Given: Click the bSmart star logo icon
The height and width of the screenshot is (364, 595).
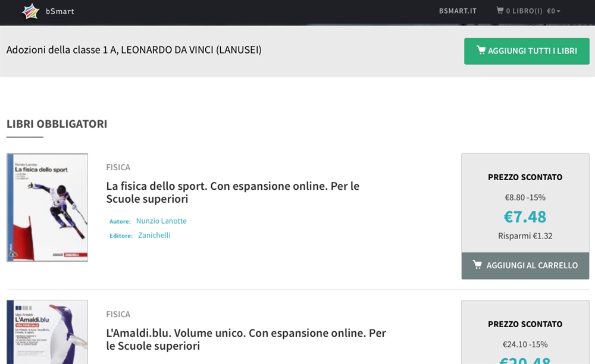Looking at the screenshot, I should tap(31, 11).
